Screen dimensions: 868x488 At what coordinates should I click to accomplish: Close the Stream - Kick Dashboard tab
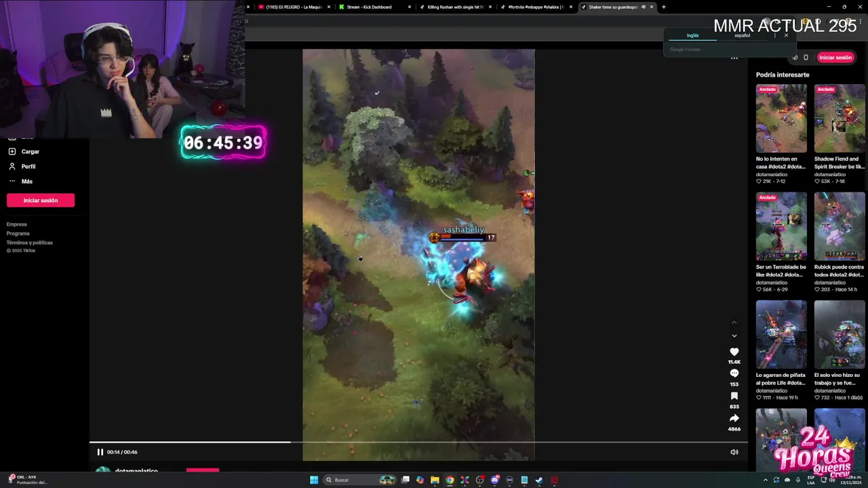pyautogui.click(x=410, y=7)
